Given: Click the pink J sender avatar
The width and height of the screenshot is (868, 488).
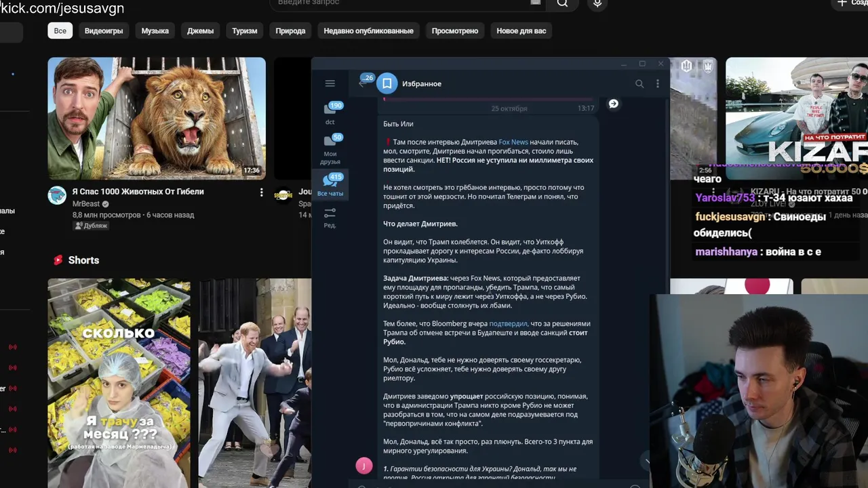Looking at the screenshot, I should [364, 466].
